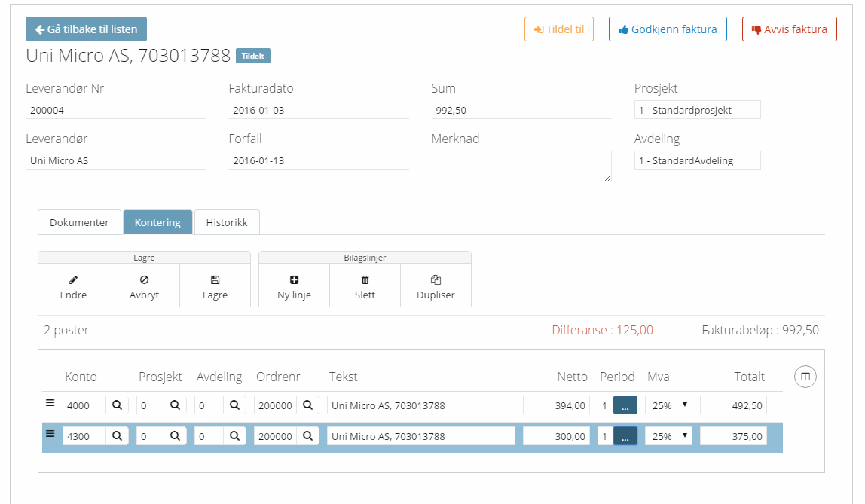865x504 pixels.
Task: Open the Historikk tab
Action: (227, 222)
